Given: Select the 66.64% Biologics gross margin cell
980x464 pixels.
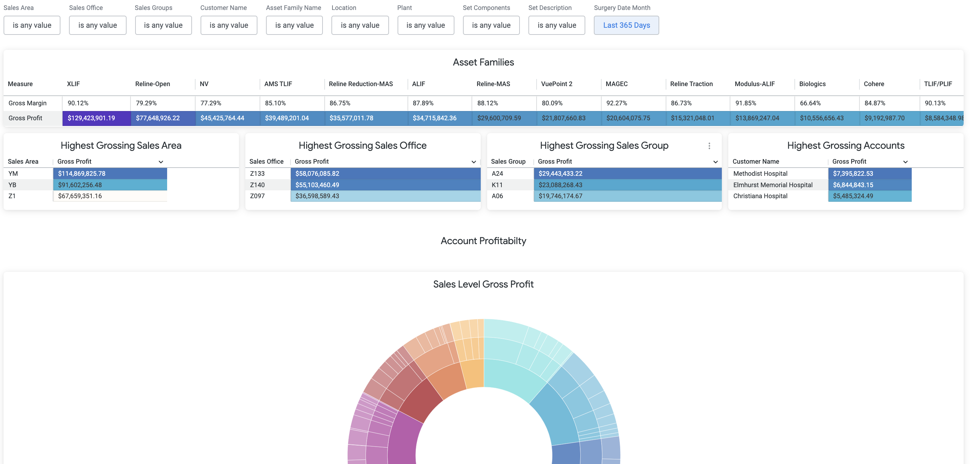Looking at the screenshot, I should tap(827, 103).
